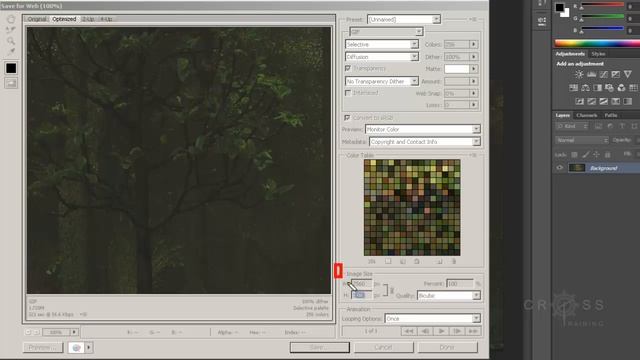
Task: Add Exposure adjustment icon
Action: pos(616,74)
